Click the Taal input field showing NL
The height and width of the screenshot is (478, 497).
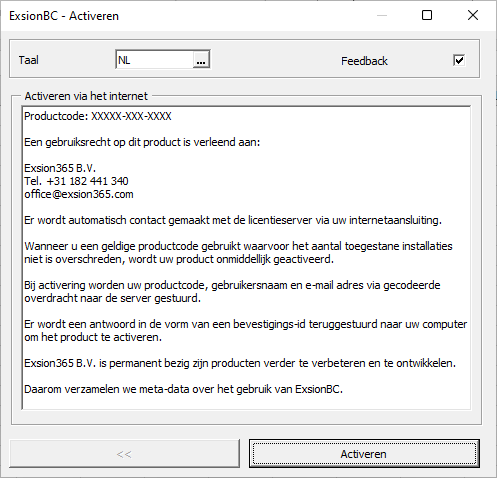[155, 60]
